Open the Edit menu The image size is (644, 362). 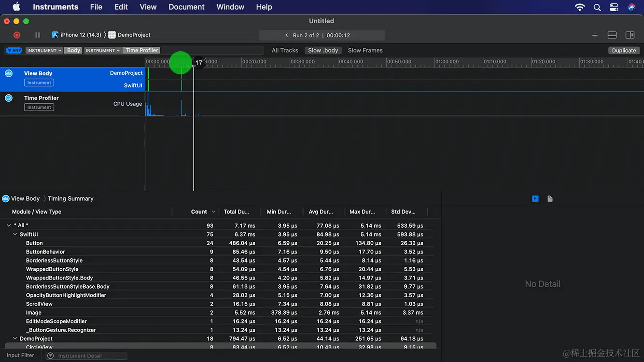(121, 7)
